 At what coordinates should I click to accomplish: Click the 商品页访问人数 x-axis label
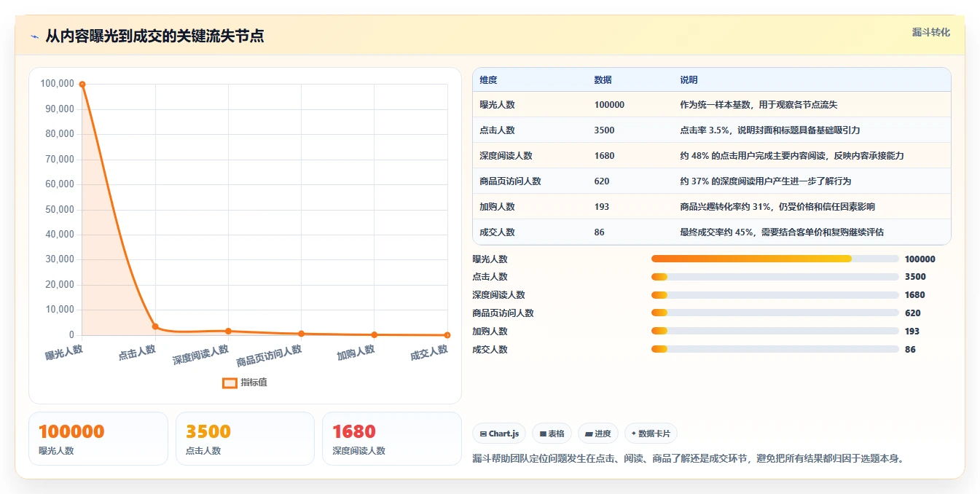click(x=269, y=356)
